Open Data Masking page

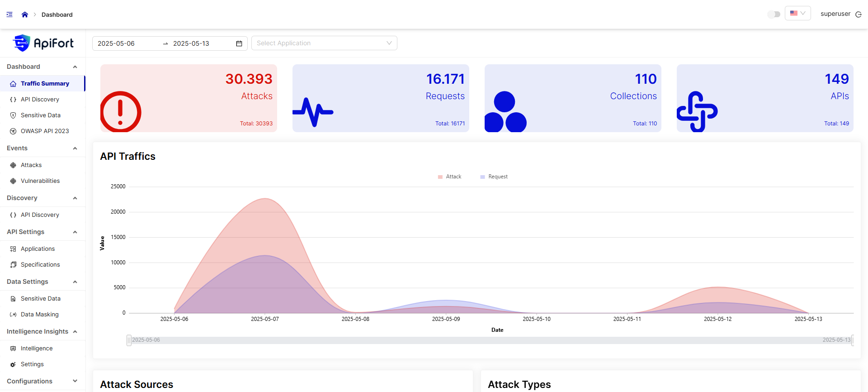pyautogui.click(x=40, y=315)
